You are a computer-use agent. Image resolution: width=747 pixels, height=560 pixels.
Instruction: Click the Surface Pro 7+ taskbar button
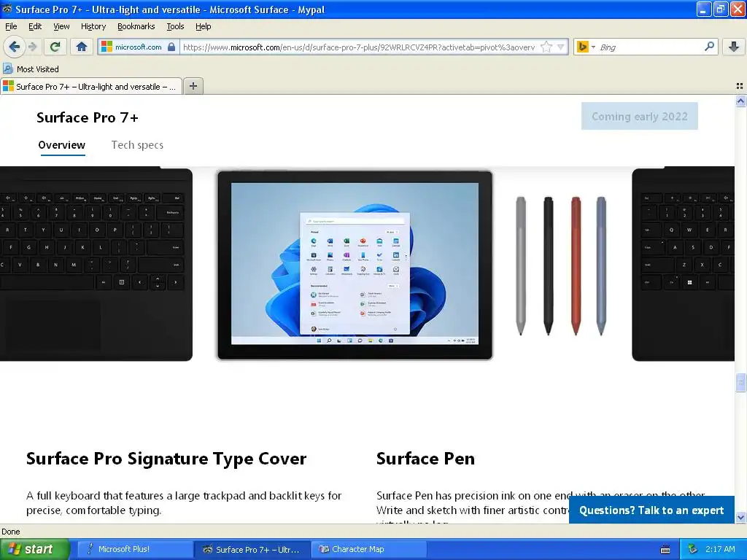point(252,549)
